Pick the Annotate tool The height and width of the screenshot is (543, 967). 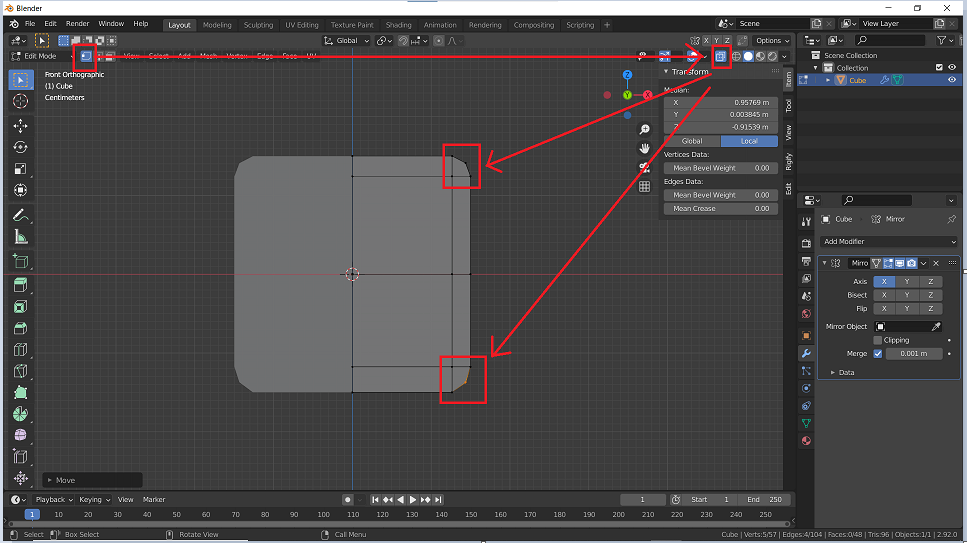point(20,215)
